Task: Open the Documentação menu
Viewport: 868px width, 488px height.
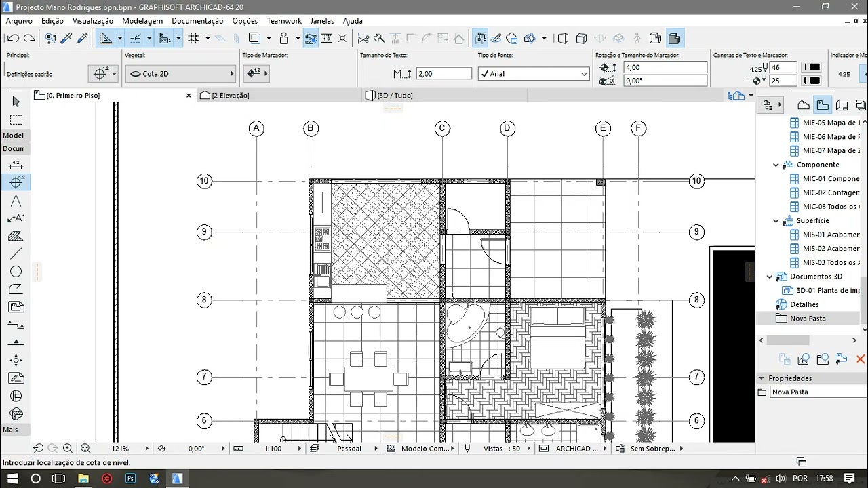Action: [x=197, y=21]
